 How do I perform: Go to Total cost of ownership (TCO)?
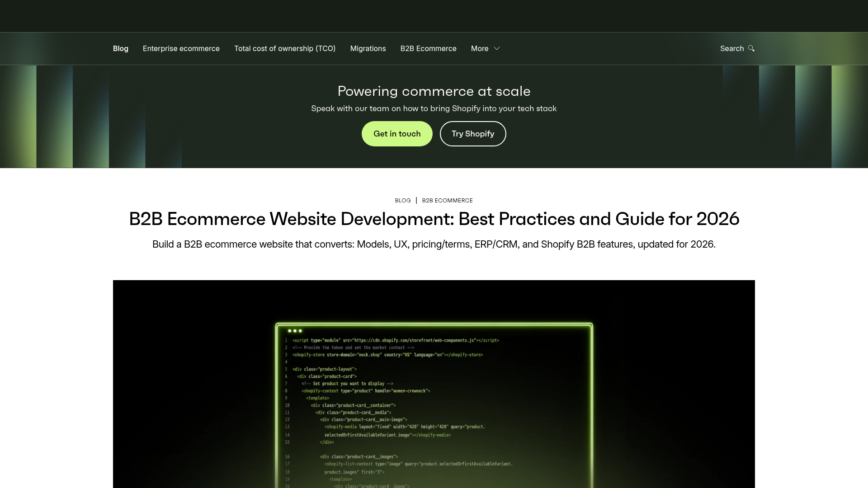coord(285,48)
